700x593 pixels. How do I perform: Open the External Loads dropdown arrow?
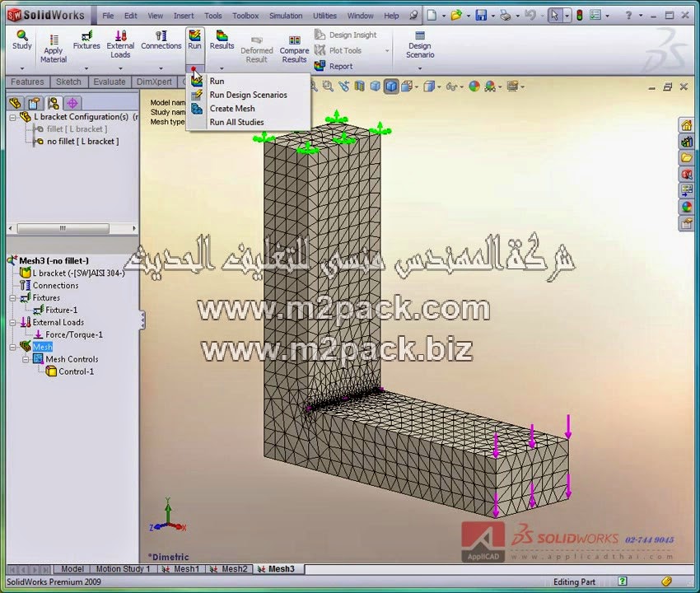pos(120,68)
